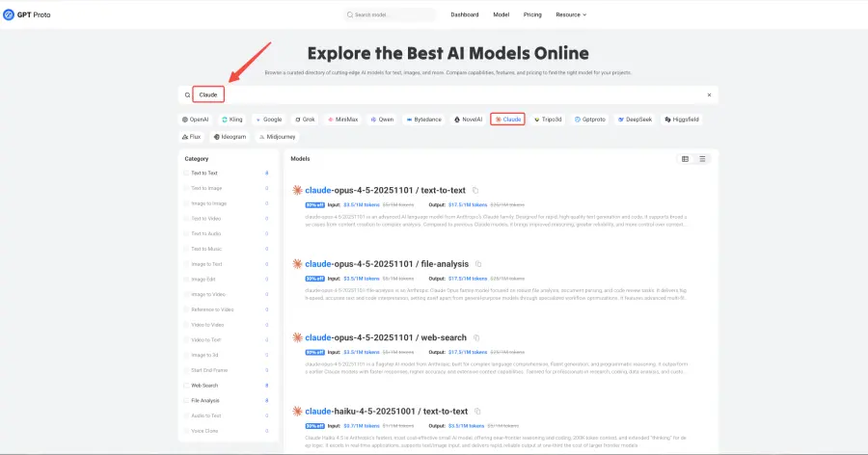Click the magnifier icon in top search
This screenshot has width=868, height=455.
pos(350,15)
